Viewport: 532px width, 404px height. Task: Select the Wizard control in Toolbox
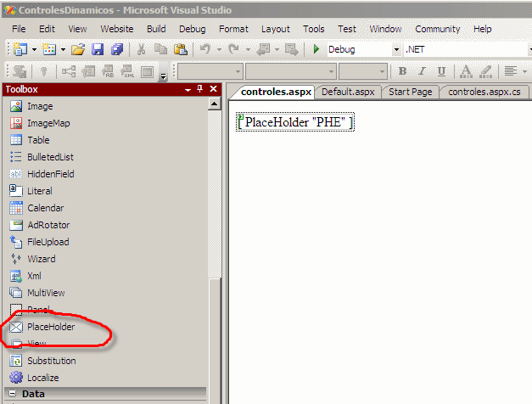coord(41,259)
